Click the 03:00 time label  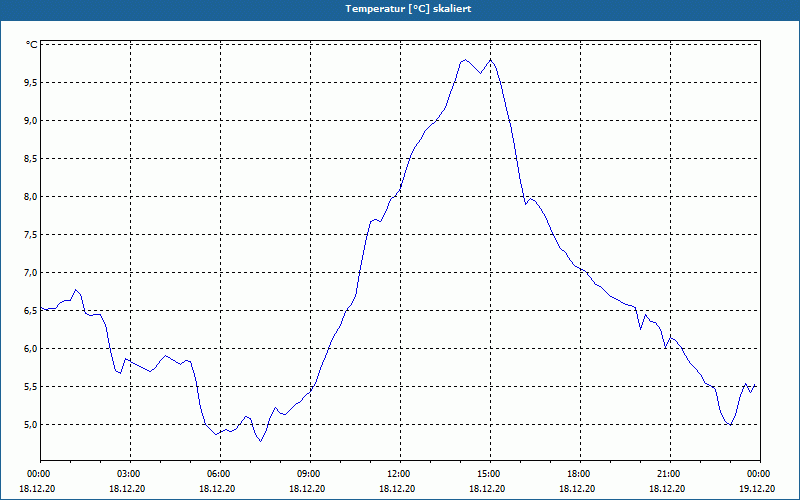[130, 474]
